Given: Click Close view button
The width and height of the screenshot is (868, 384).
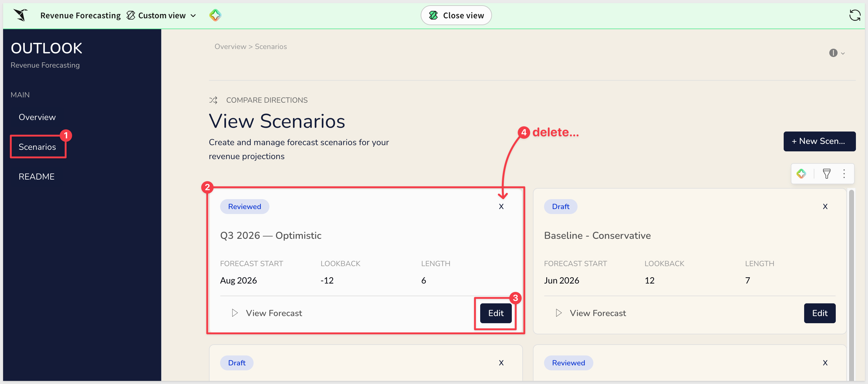Looking at the screenshot, I should coord(456,15).
